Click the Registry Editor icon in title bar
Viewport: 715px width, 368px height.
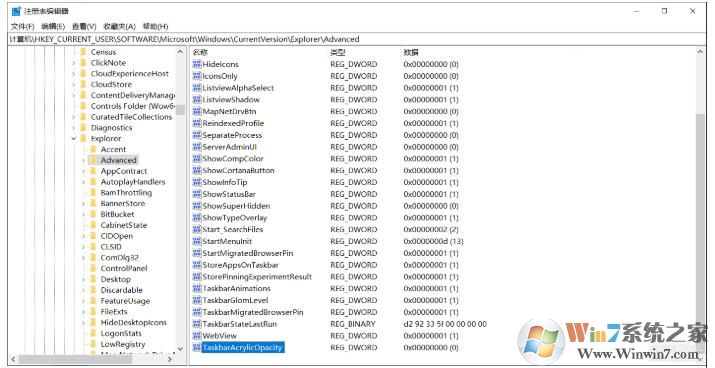pyautogui.click(x=16, y=11)
